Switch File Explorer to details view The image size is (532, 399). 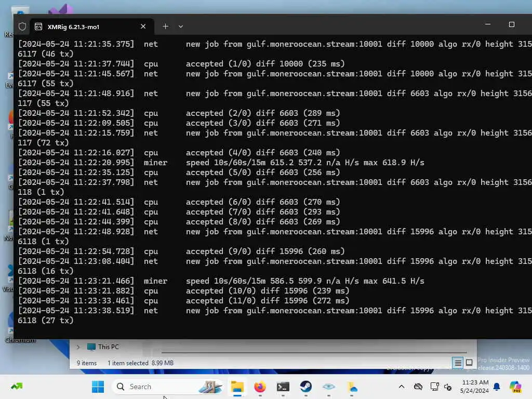click(x=458, y=363)
